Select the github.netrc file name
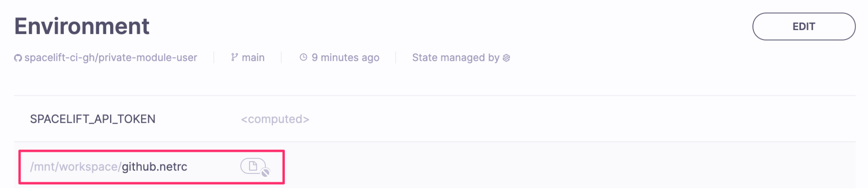Viewport: 868px width, 194px height. tap(155, 167)
